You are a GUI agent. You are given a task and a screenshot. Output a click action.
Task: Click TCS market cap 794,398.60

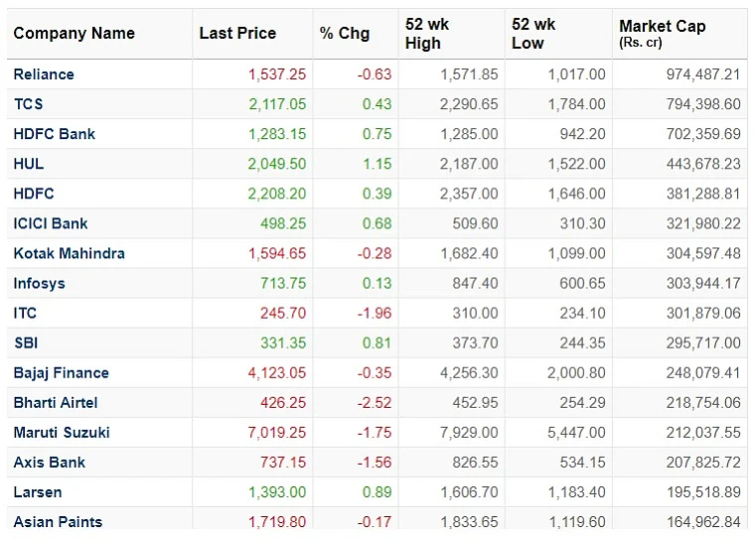pos(703,104)
